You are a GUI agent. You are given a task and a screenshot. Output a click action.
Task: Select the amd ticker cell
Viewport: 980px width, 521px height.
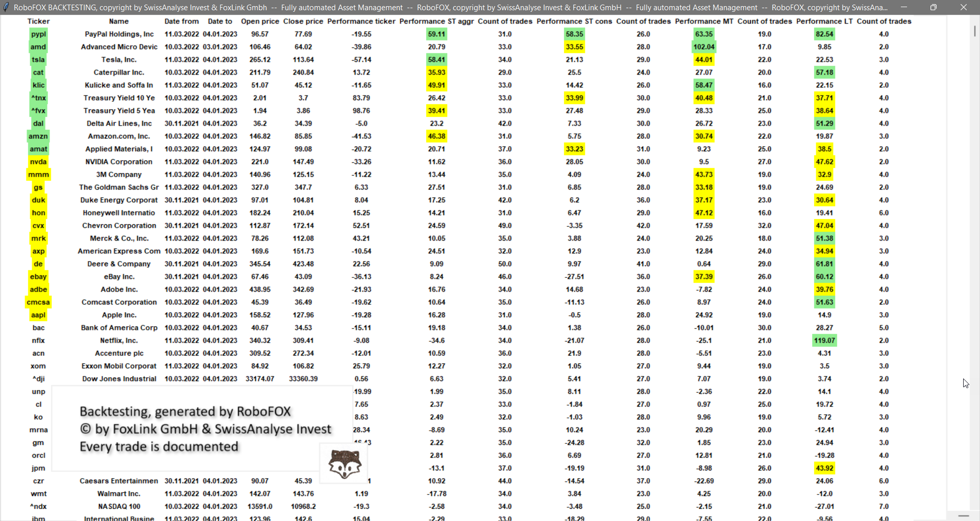point(38,47)
